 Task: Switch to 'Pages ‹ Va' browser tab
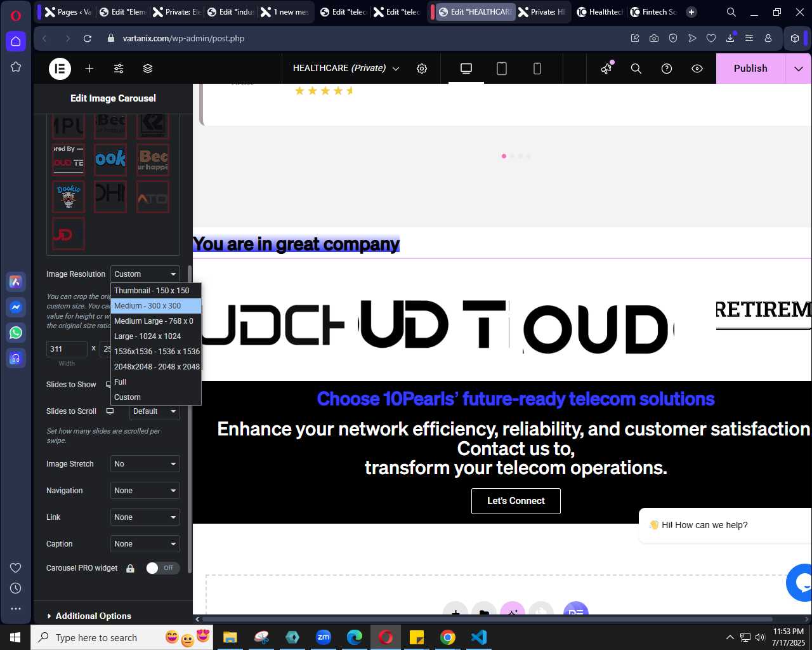tap(68, 11)
